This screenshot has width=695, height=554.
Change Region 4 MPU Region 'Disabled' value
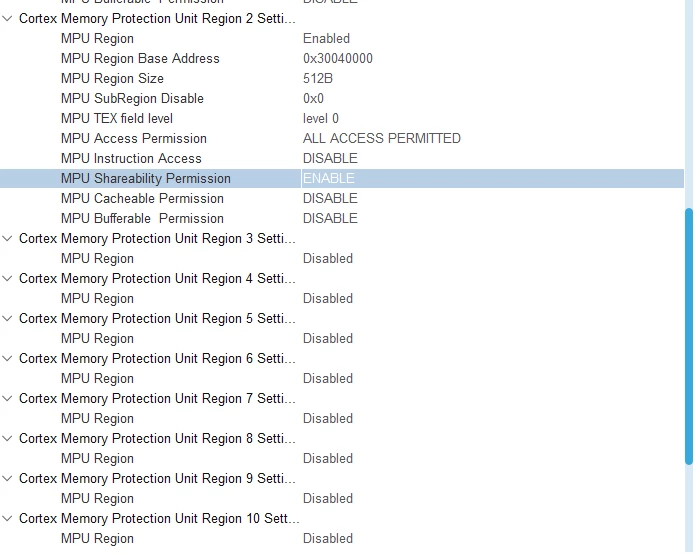[x=328, y=298]
